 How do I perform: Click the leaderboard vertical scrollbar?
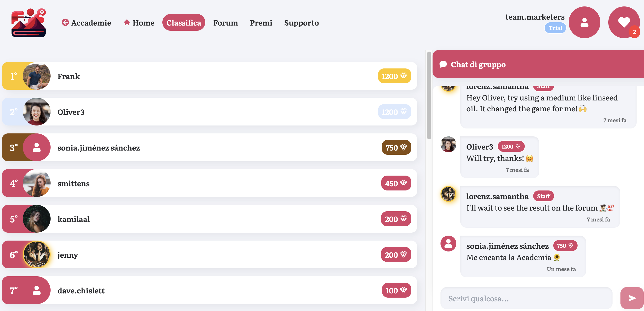[429, 95]
